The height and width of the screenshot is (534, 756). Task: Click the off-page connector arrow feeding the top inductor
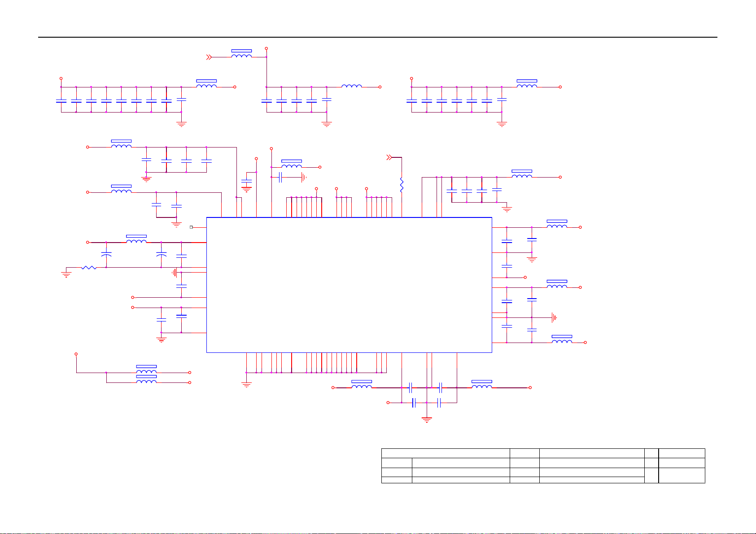pos(209,57)
